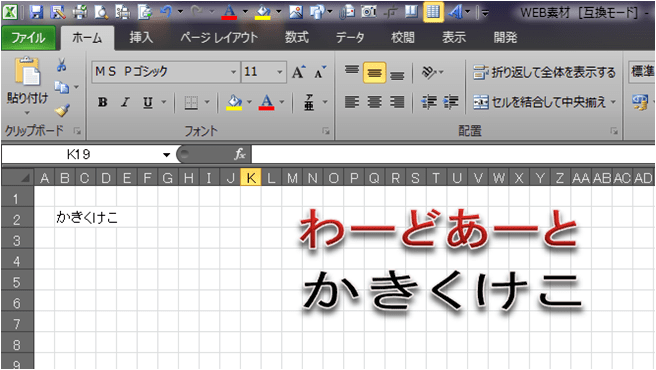Click the fx insert function icon

240,154
